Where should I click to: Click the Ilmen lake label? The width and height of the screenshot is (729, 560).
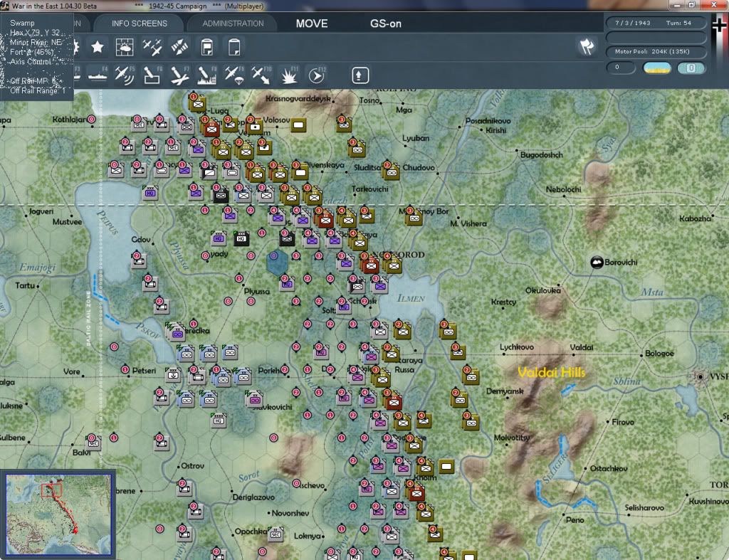click(x=411, y=298)
